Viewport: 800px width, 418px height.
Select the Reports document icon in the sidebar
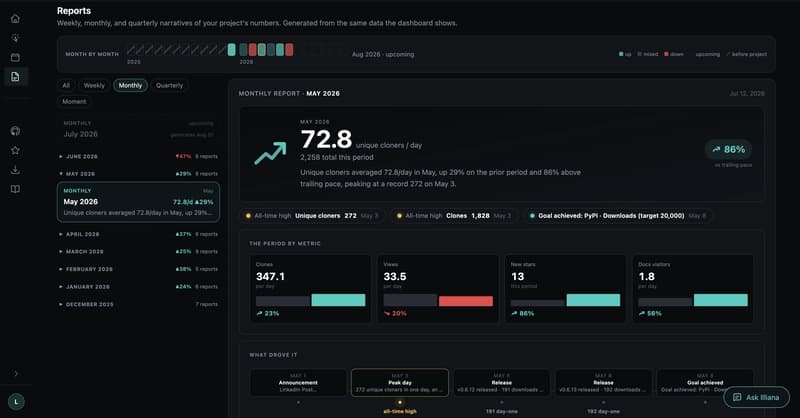(15, 77)
